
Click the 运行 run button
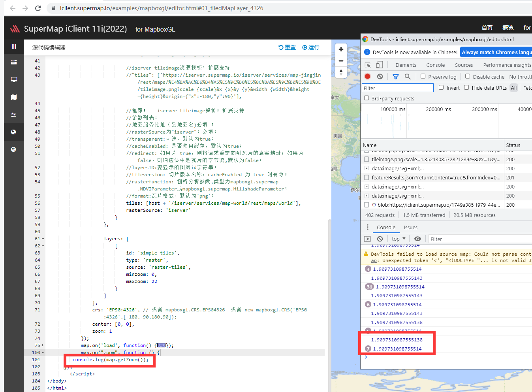[311, 47]
